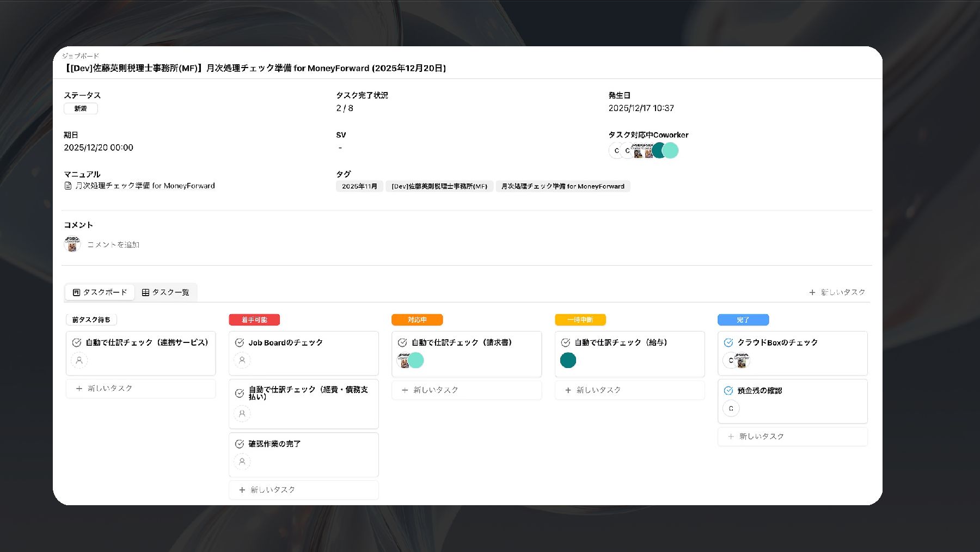Assign a user on 自動で仕訳チェック（連携サービス） card
The image size is (980, 552).
pyautogui.click(x=79, y=360)
